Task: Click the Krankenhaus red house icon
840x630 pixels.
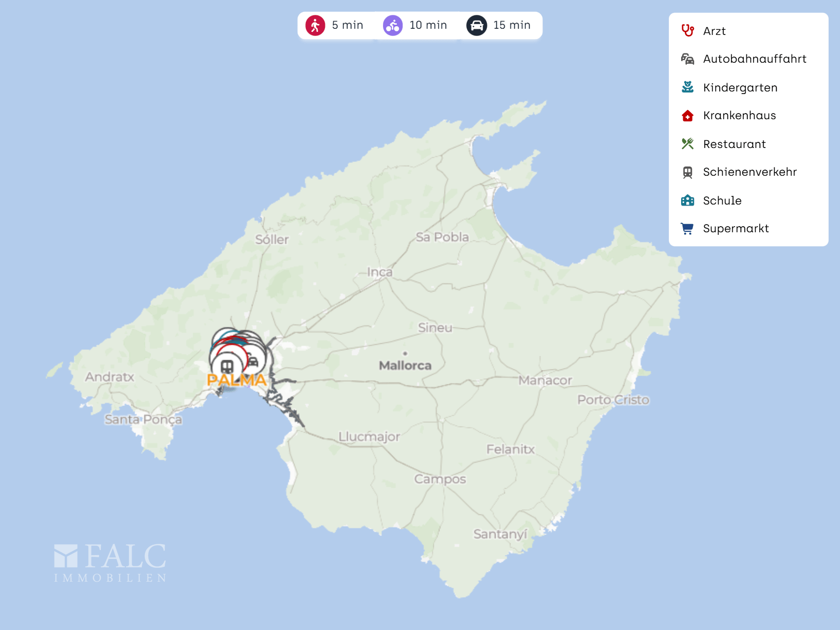Action: point(687,116)
